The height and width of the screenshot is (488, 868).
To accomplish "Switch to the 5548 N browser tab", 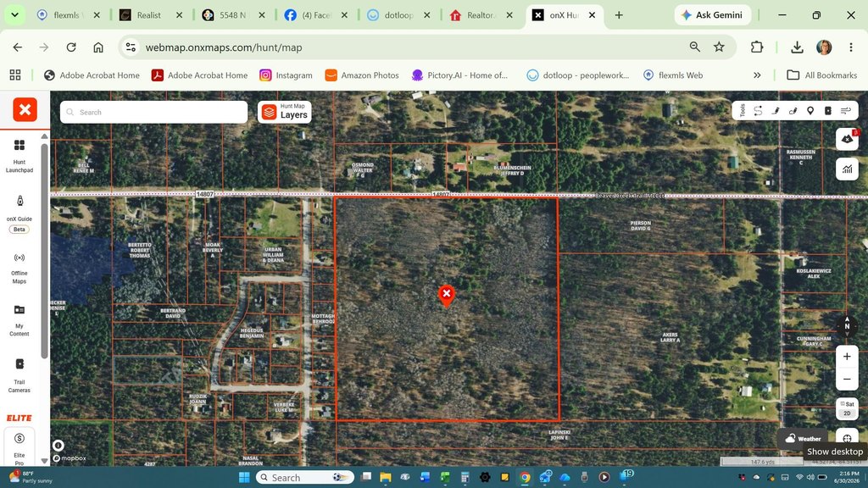I will pos(231,15).
